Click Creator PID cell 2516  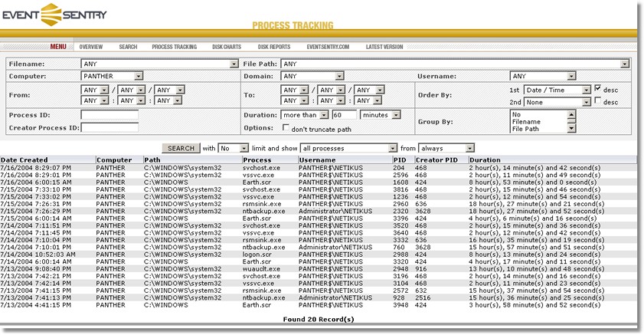pos(423,297)
